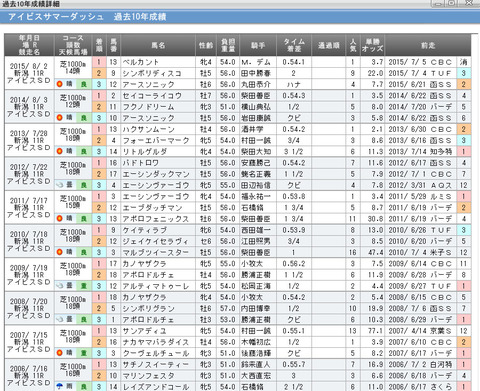
Task: Select horse name マルブツイースター
Action: click(x=156, y=253)
